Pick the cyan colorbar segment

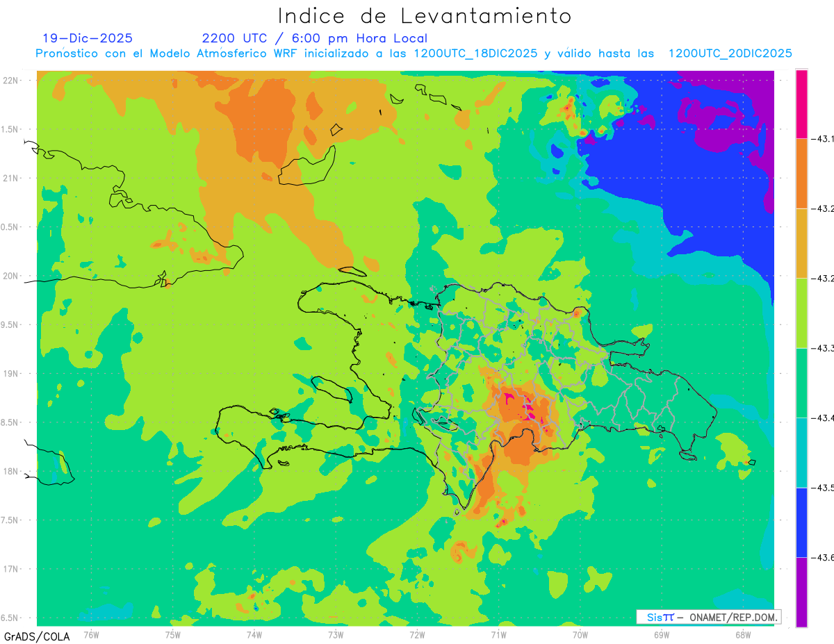click(801, 452)
